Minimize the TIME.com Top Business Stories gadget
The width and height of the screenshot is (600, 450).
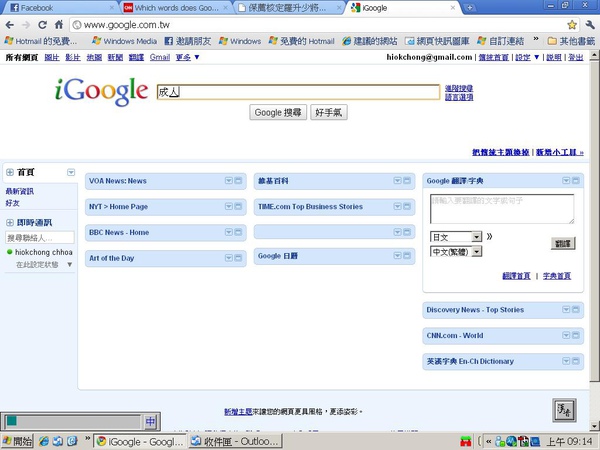tap(407, 207)
